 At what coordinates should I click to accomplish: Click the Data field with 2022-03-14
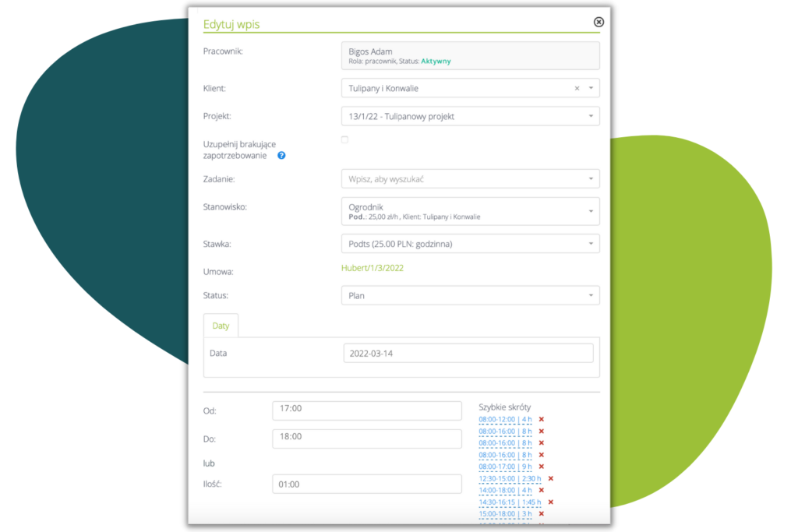[468, 353]
